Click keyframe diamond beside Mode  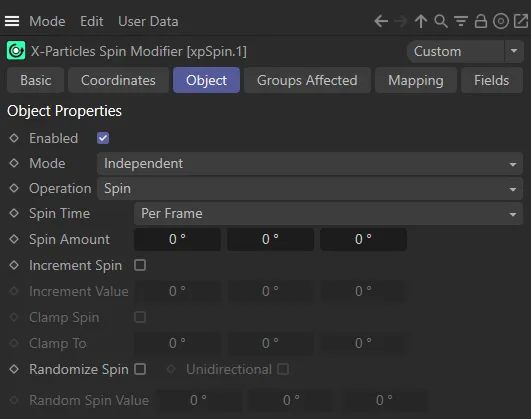click(x=14, y=163)
